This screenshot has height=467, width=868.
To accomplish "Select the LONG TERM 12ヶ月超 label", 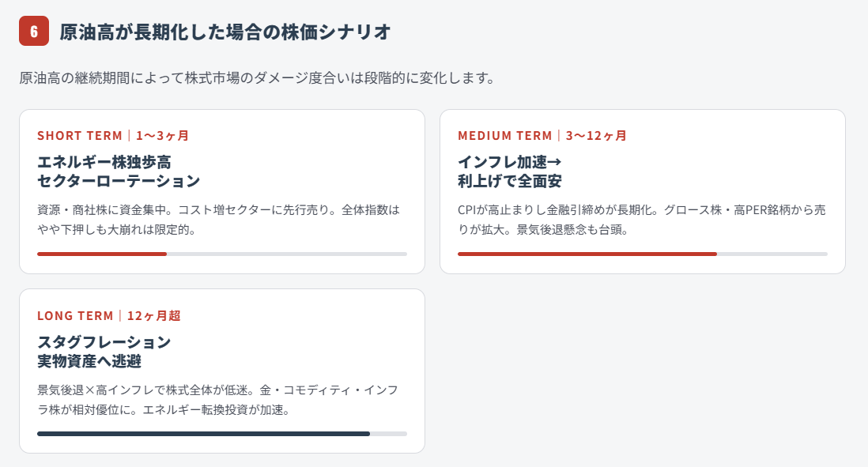I will [x=109, y=315].
